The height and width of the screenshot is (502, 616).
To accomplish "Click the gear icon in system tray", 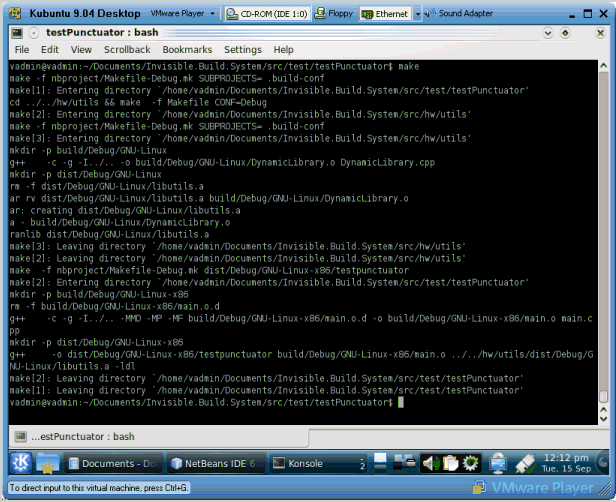I will (469, 463).
